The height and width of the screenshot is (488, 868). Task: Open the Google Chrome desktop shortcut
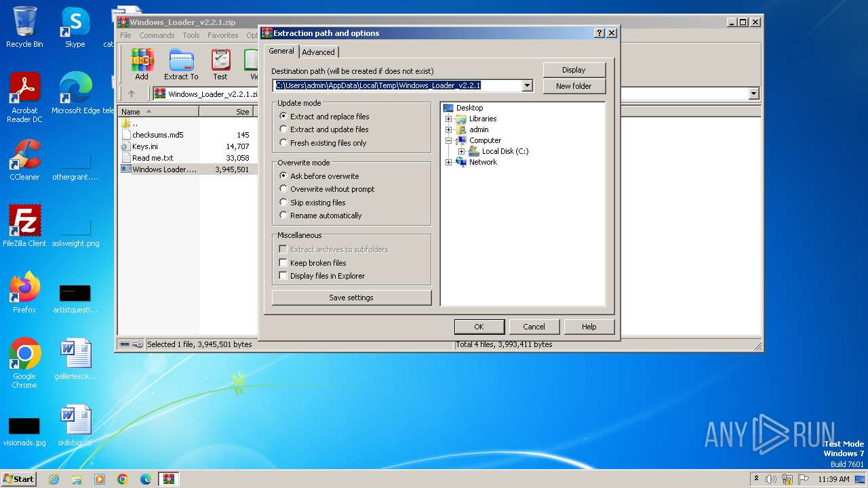tap(24, 363)
